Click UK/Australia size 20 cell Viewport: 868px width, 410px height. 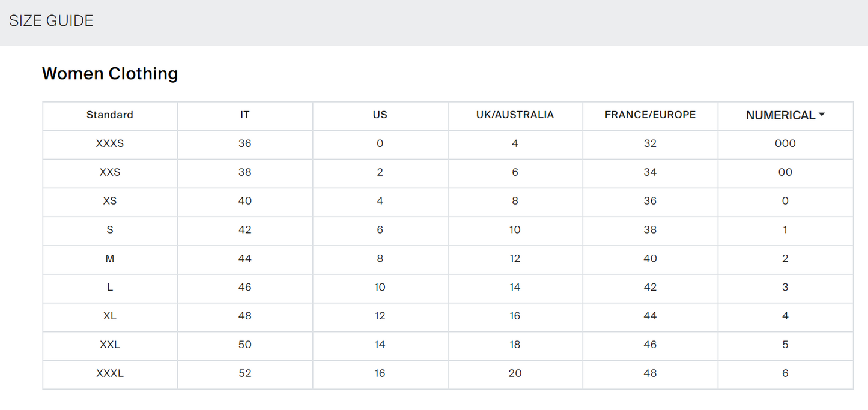click(515, 373)
